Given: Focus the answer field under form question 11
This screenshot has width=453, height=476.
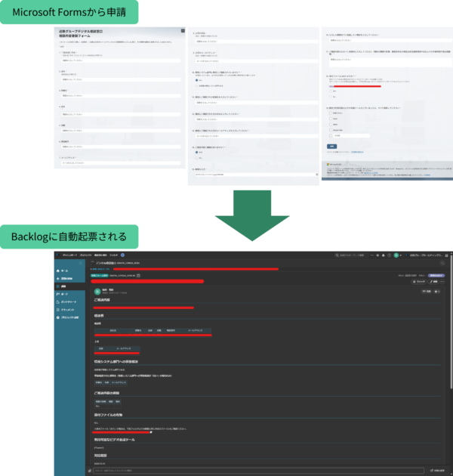Looking at the screenshot, I should pos(257,103).
